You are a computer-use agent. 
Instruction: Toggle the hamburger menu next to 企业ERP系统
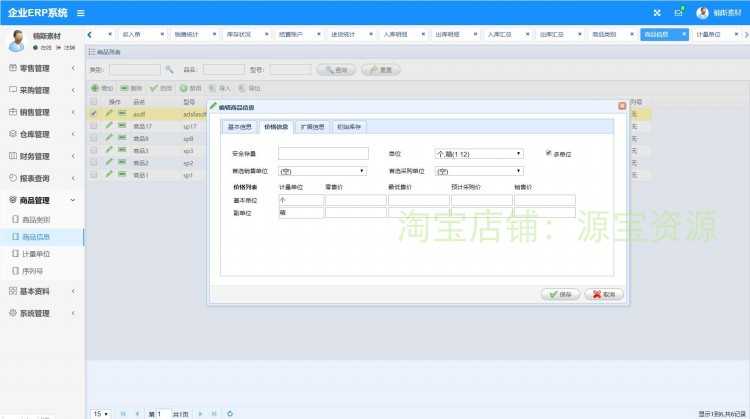81,13
